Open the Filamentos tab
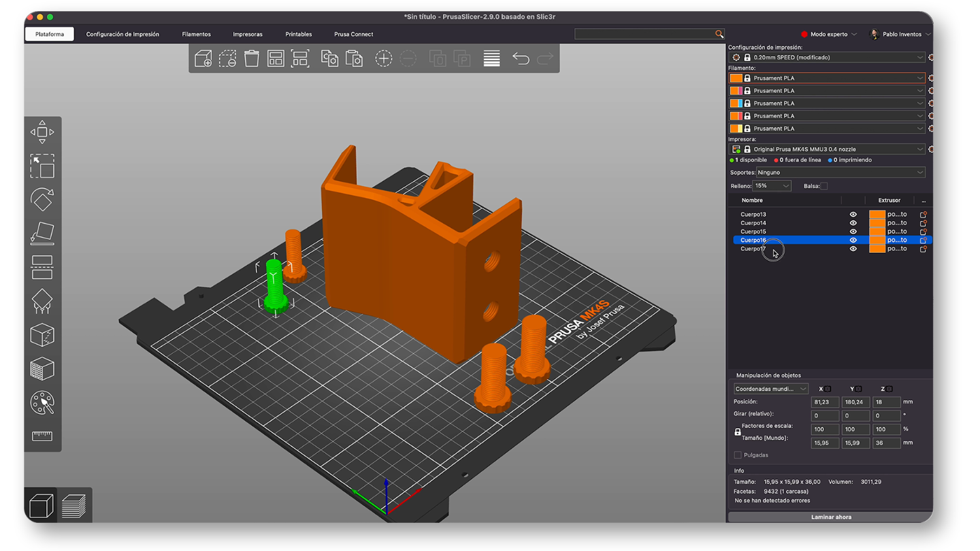Screen dimensions: 980x551 coord(196,34)
